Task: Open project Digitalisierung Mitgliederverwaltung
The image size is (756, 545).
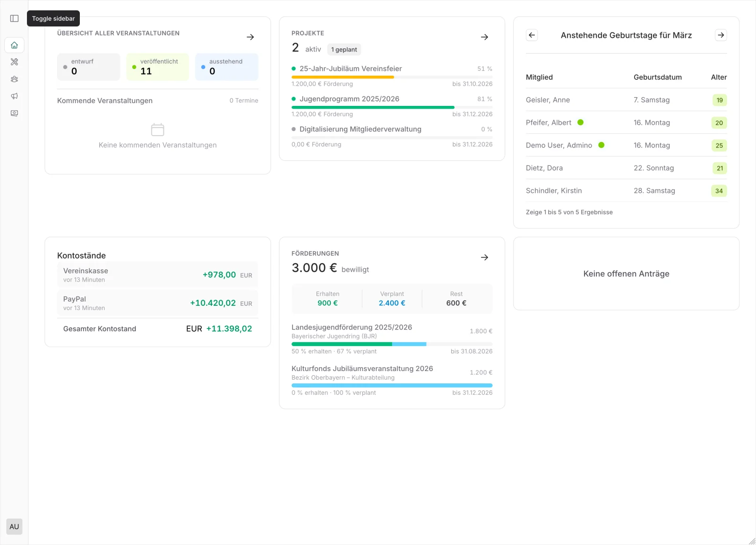Action: (x=361, y=129)
